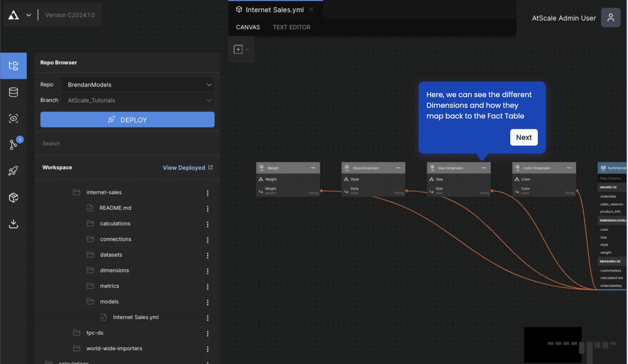
Task: Open the View Deployed link
Action: click(188, 168)
